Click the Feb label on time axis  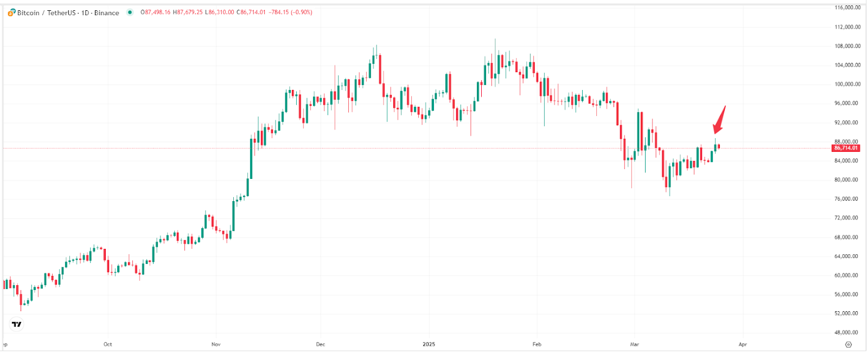tap(537, 344)
